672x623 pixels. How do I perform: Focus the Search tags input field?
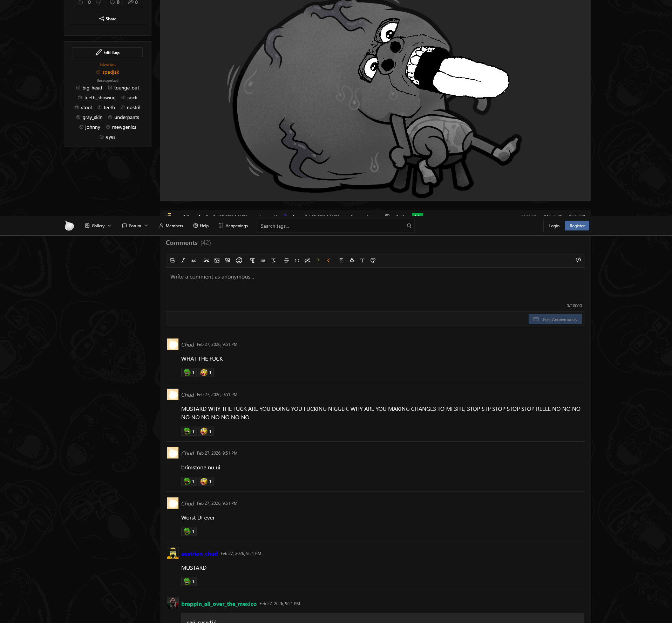(332, 226)
